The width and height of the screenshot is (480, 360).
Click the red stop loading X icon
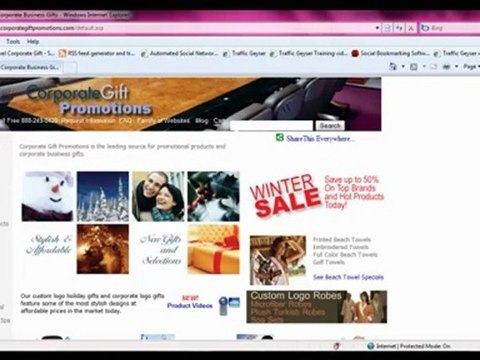(411, 28)
